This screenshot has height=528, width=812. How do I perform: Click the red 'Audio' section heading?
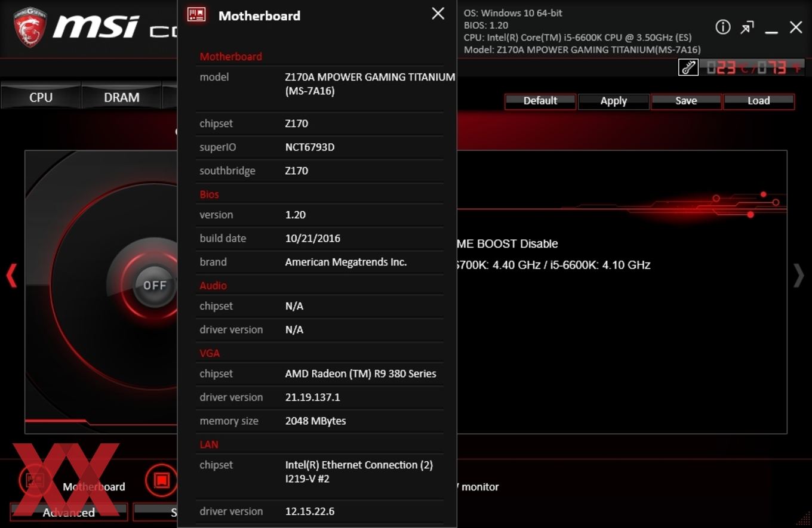pos(213,286)
